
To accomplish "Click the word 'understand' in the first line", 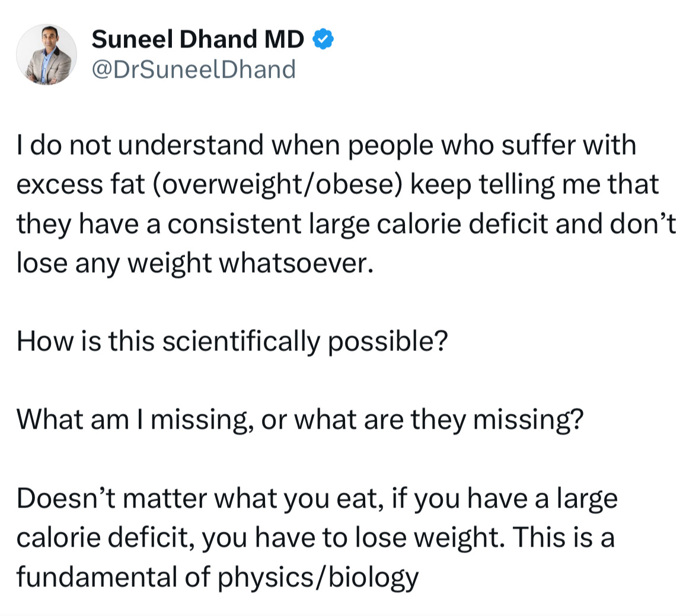I will click(191, 145).
